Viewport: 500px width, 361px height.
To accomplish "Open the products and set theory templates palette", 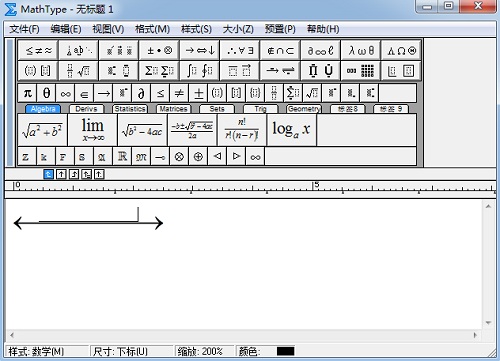I will 321,71.
